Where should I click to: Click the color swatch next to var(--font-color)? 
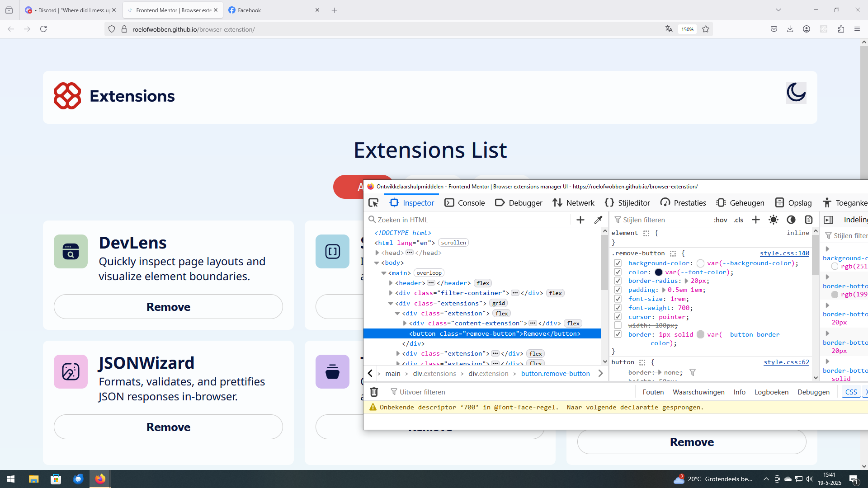(x=659, y=272)
